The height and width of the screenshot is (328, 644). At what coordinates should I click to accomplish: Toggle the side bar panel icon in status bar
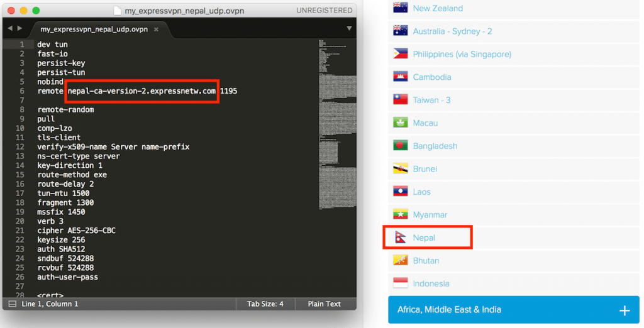(x=13, y=304)
